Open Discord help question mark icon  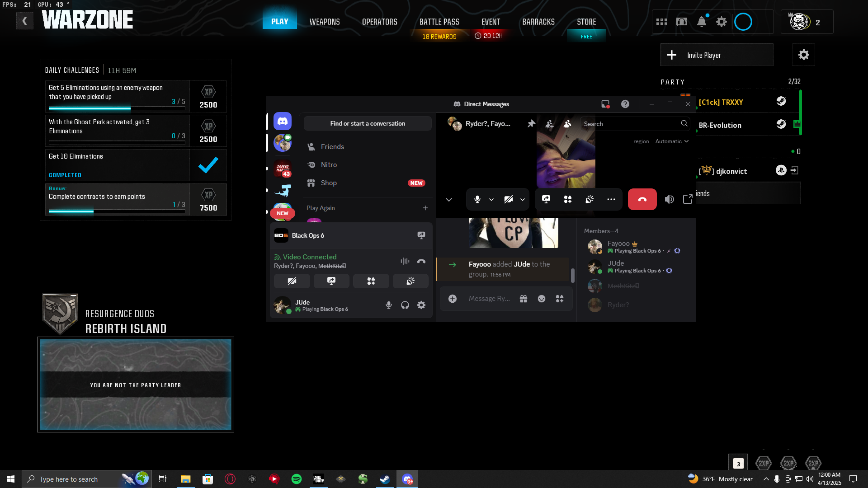pyautogui.click(x=625, y=104)
